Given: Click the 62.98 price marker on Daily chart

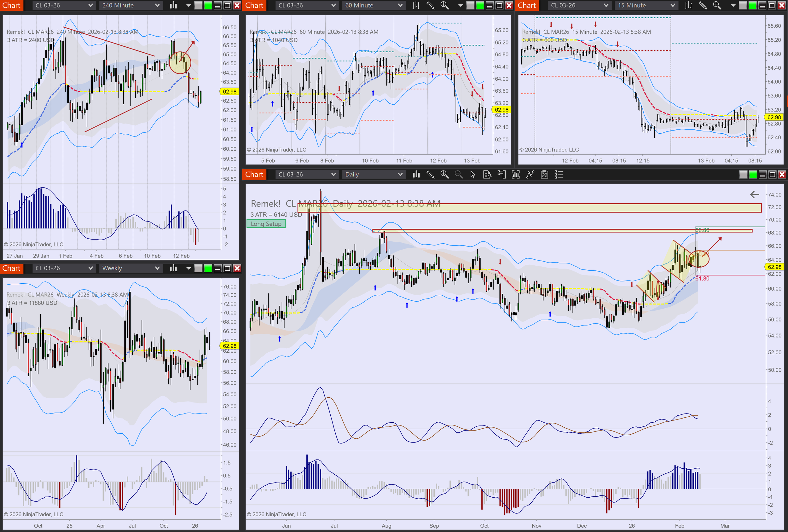Looking at the screenshot, I should pyautogui.click(x=774, y=267).
